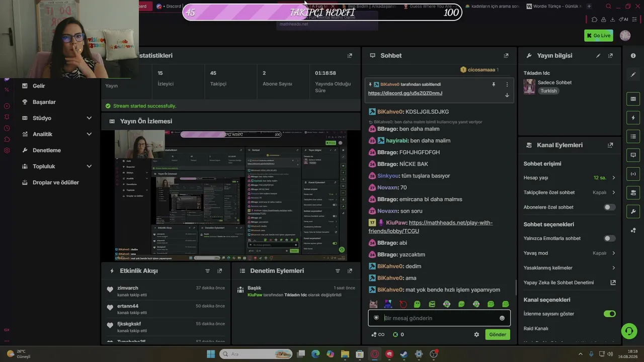Viewport: 644px width, 362px height.
Task: Show hidden system tray icons
Action: pos(580,354)
